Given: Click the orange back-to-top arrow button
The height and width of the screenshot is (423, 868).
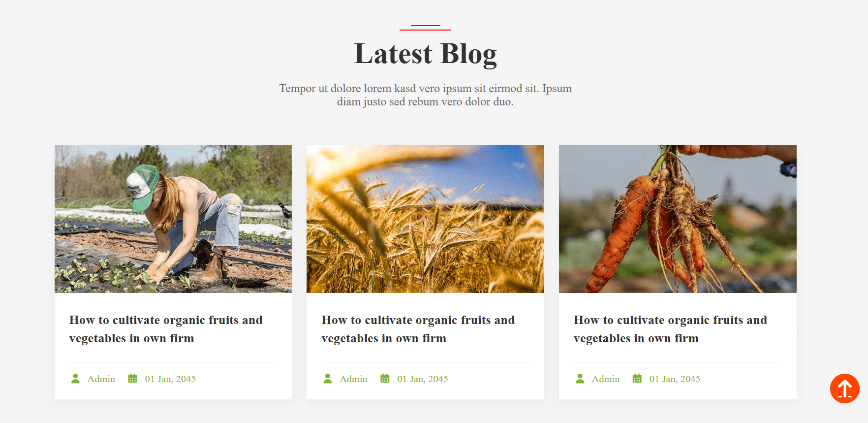Looking at the screenshot, I should [x=844, y=389].
